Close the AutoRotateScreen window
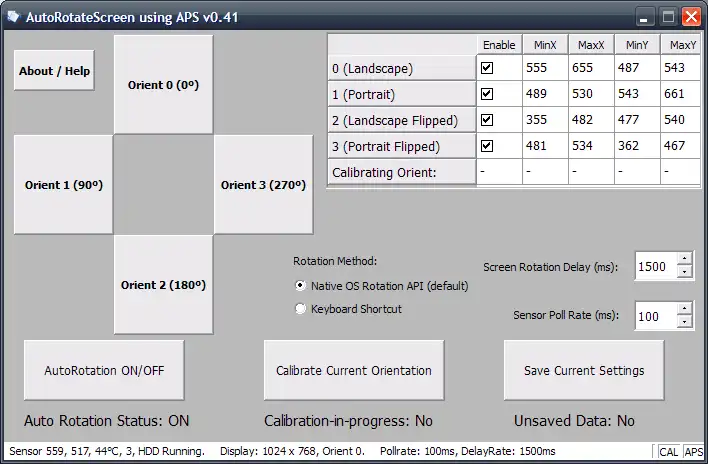 point(691,17)
